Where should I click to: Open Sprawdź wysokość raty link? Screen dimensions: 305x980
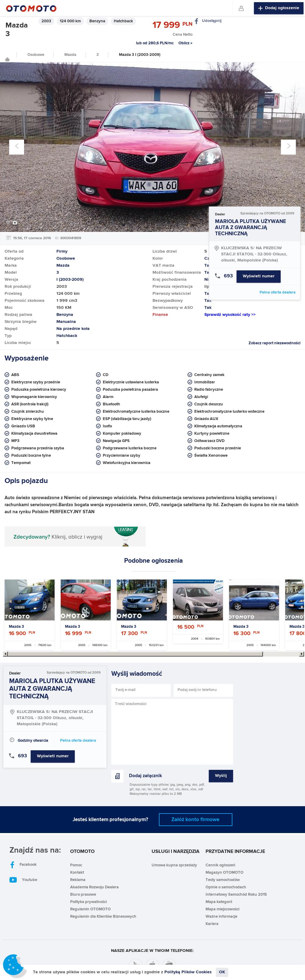pos(230,315)
